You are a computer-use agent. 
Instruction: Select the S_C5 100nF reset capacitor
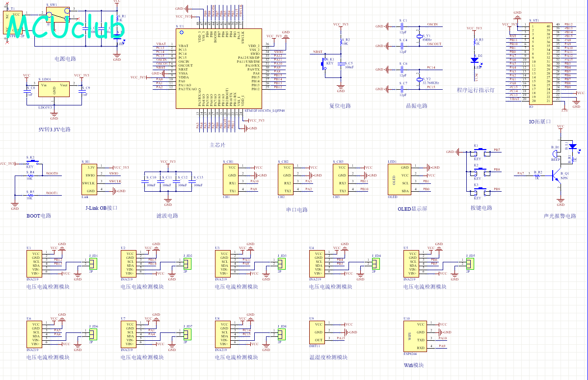coord(341,64)
